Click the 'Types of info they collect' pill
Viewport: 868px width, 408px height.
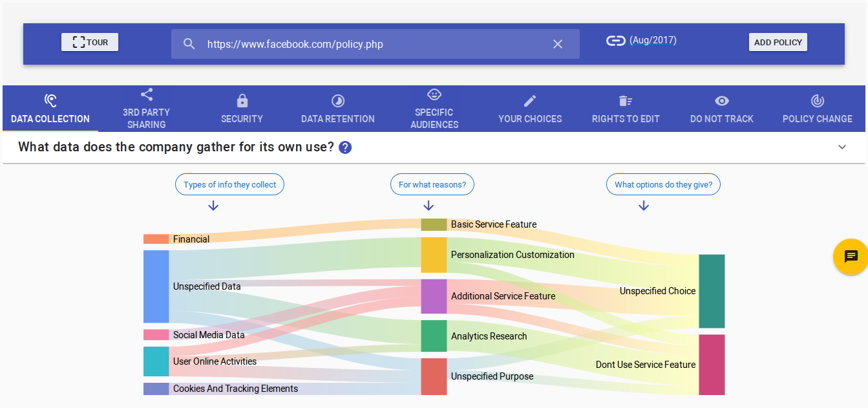(229, 185)
